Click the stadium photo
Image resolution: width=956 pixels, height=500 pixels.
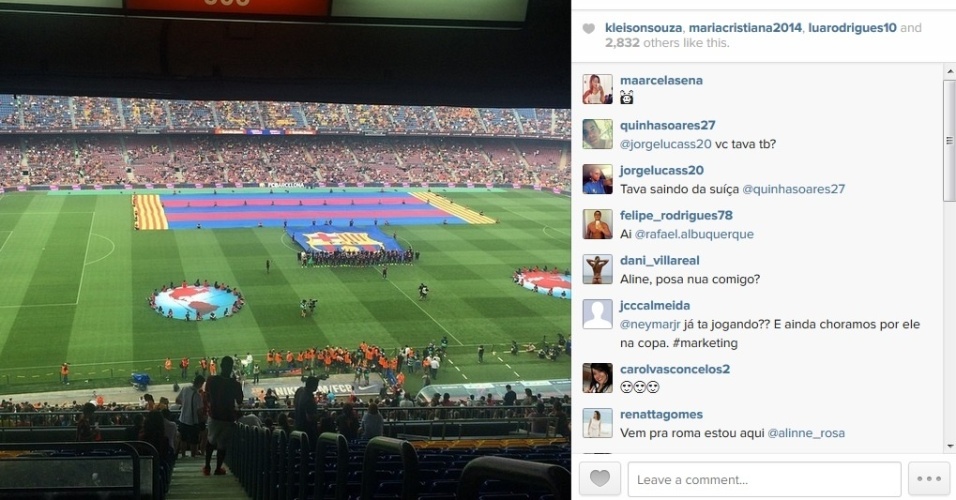click(285, 250)
